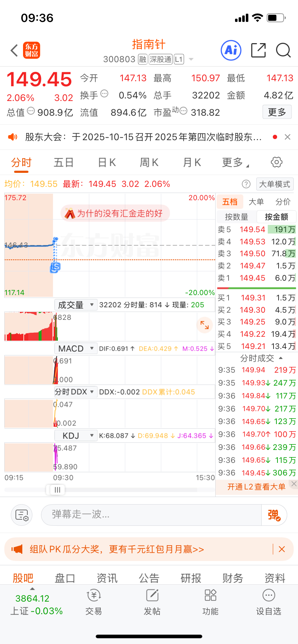Click 开通L2查看大单 link
This screenshot has width=298, height=644.
point(256,487)
